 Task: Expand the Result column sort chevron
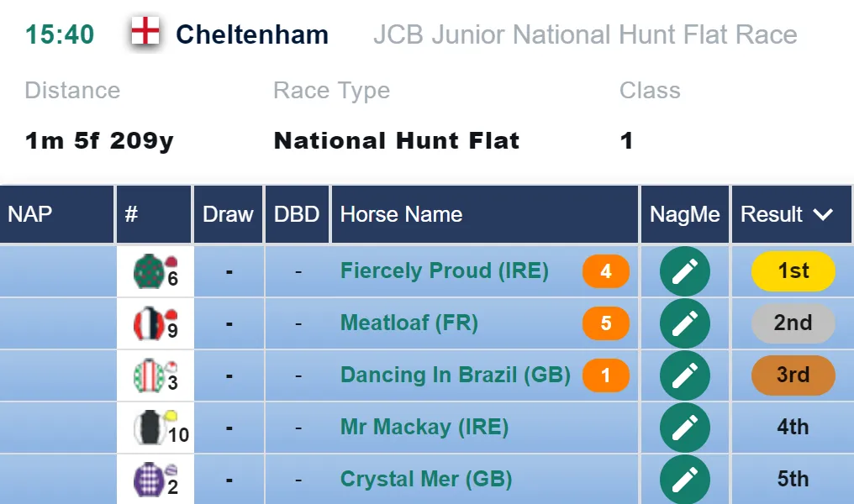point(823,214)
